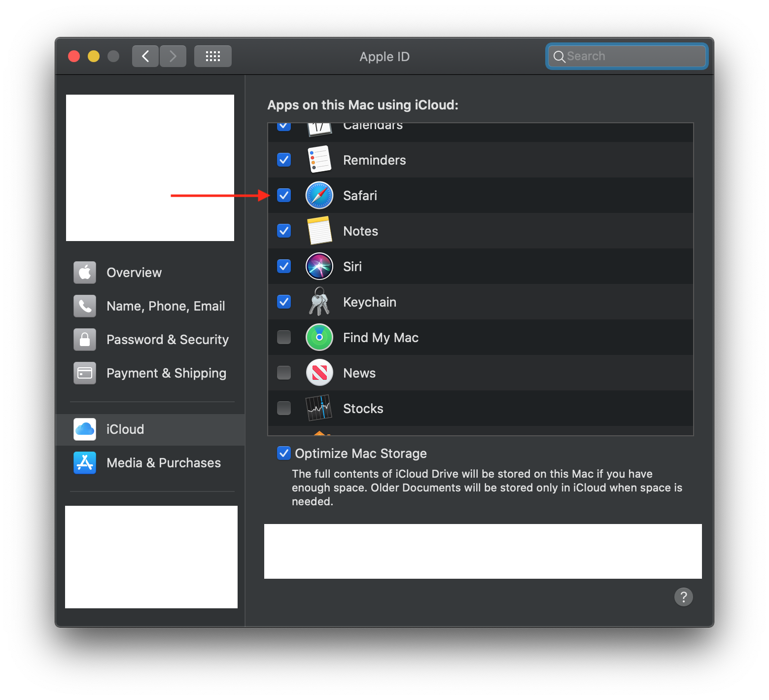
Task: Click the Notes label text
Action: pyautogui.click(x=361, y=231)
